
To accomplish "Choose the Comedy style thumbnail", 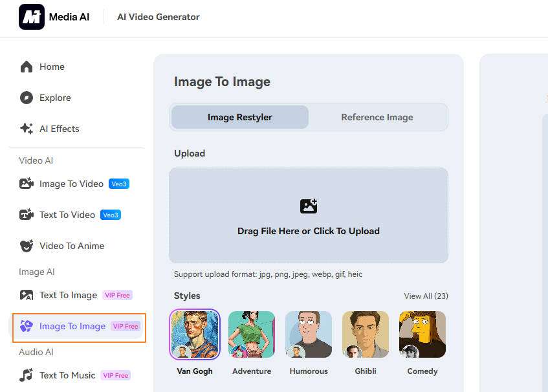I will pos(422,334).
